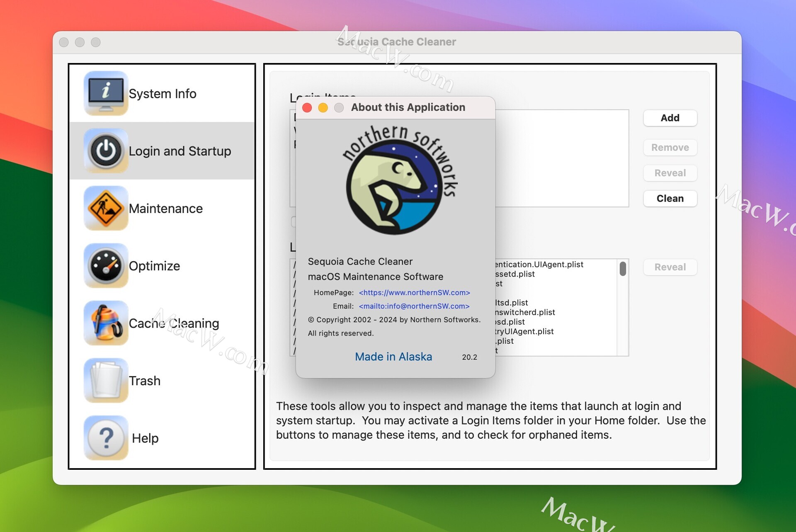Open the northernSW.com homepage link
796x532 pixels.
click(x=414, y=293)
